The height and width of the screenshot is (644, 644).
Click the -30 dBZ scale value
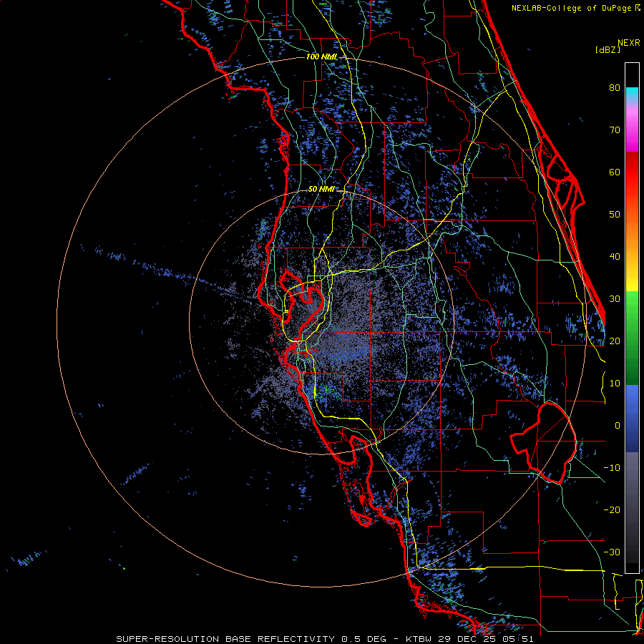point(612,552)
